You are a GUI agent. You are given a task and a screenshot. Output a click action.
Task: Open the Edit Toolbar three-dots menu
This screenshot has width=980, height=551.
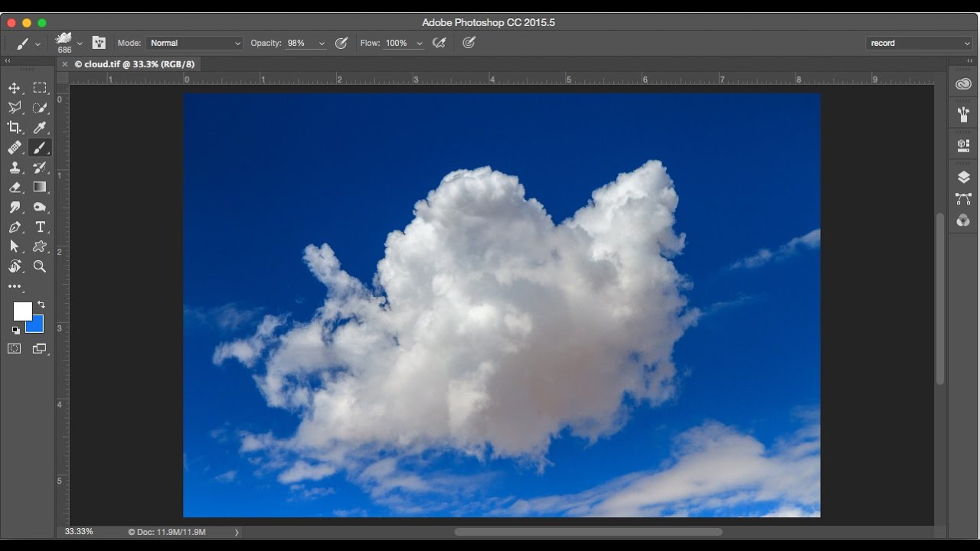(15, 287)
